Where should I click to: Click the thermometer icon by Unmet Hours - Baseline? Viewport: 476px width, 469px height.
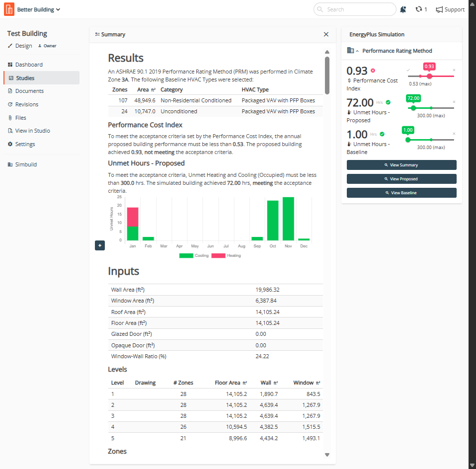tap(349, 144)
